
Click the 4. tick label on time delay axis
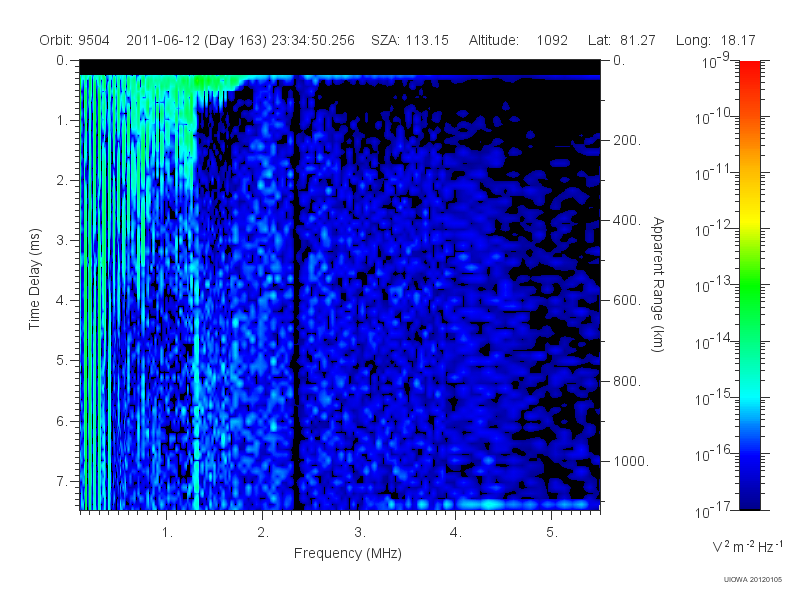62,301
